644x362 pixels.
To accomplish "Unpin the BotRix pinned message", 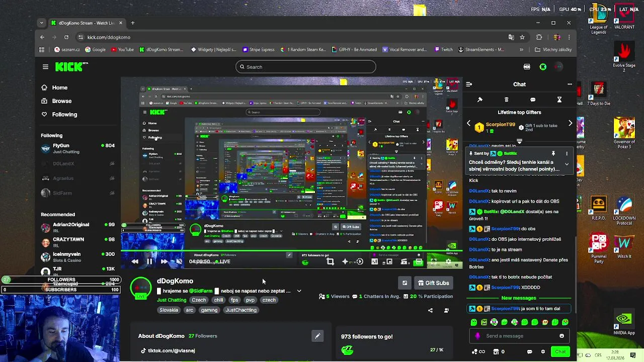I will point(553,153).
